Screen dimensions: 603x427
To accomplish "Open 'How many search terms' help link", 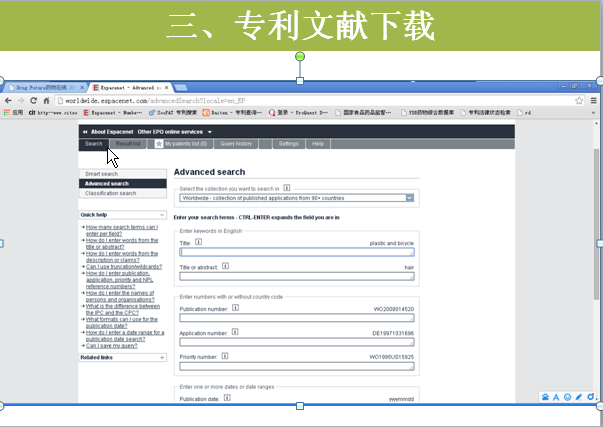I will click(122, 230).
